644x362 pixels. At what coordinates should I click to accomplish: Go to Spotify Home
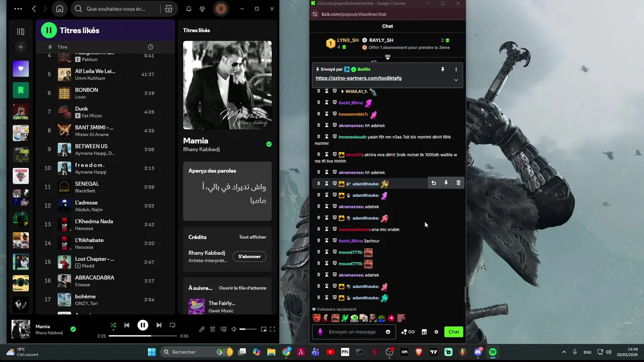tap(59, 9)
